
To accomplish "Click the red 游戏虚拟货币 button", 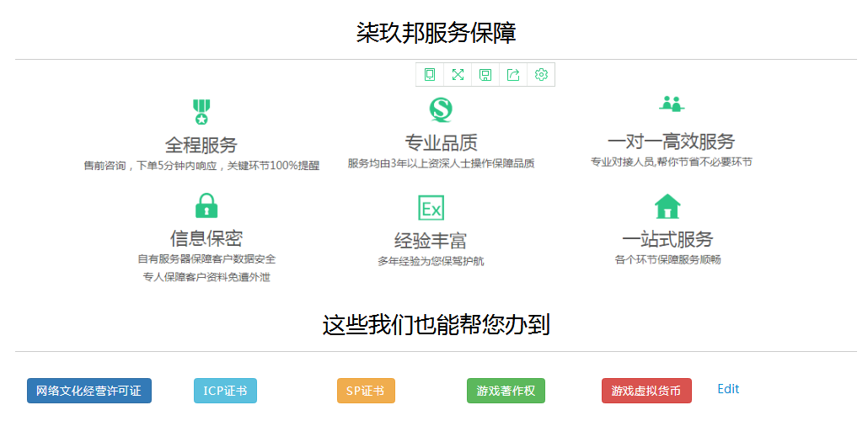I will (646, 391).
